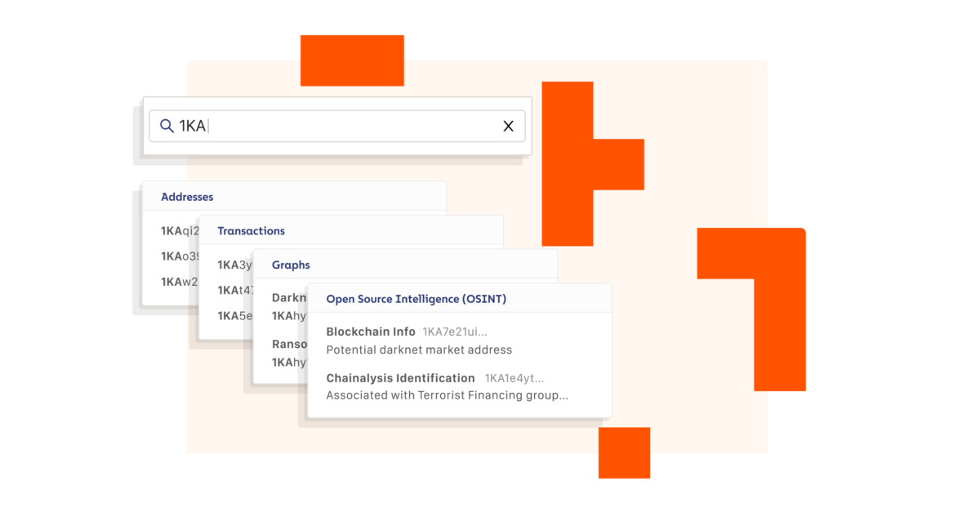Open the graph result beginning with Darkn
Viewport: 980px width, 517px height.
coord(288,298)
